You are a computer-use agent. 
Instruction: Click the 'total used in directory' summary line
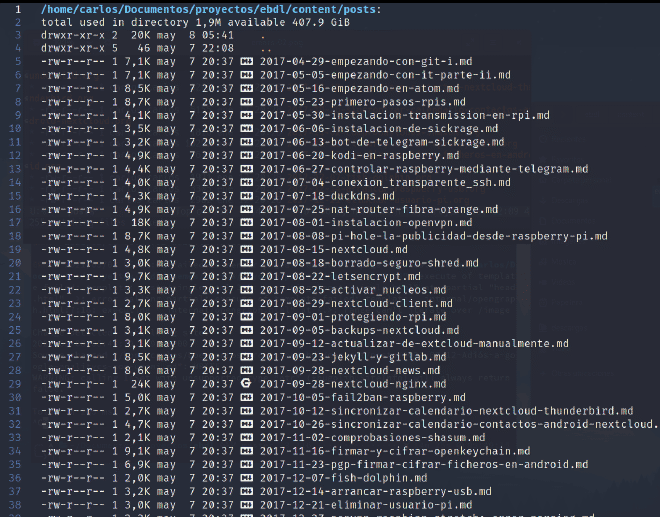point(195,22)
